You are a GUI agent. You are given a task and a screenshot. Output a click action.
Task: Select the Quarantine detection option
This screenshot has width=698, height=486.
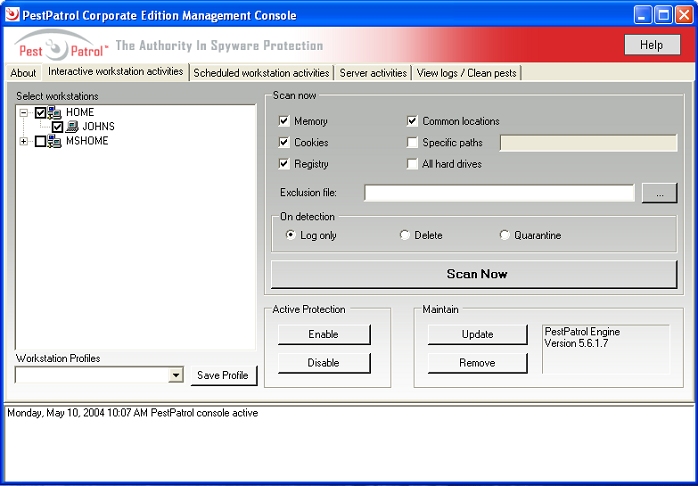[505, 236]
